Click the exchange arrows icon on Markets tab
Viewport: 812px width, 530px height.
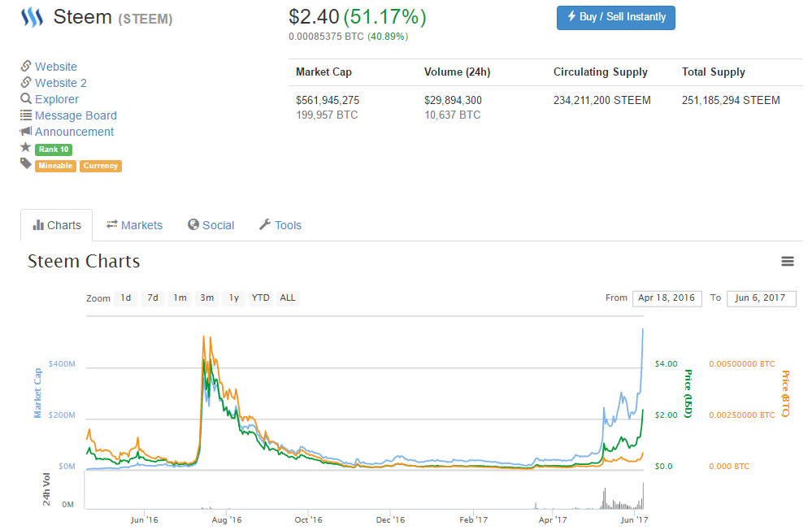click(112, 224)
